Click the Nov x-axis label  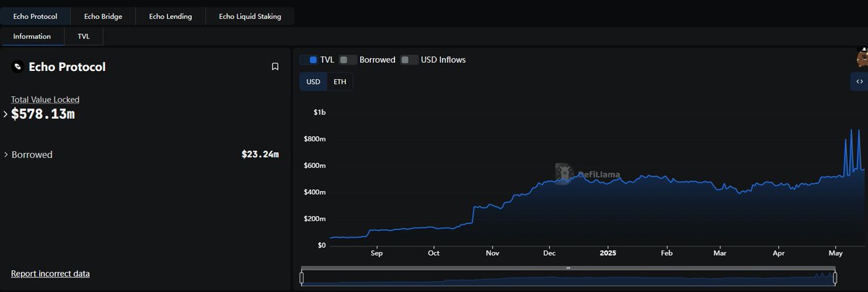492,254
